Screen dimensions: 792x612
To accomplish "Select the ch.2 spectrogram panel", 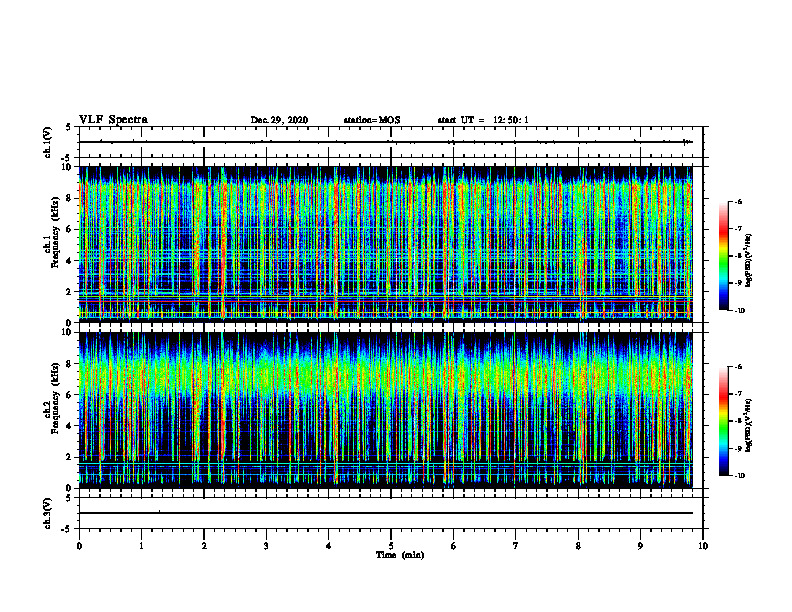I will [386, 410].
